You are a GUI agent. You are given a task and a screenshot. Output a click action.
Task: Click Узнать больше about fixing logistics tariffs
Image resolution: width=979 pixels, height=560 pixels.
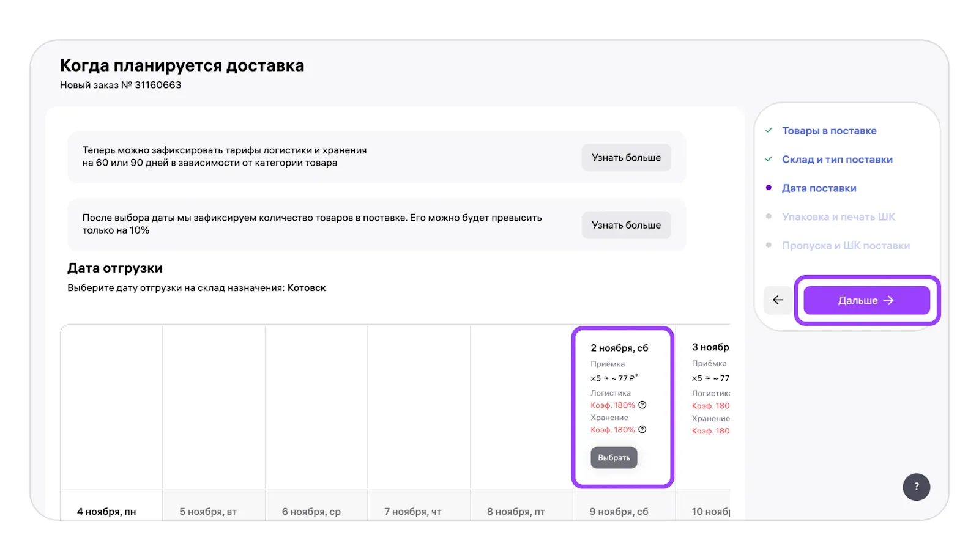625,158
